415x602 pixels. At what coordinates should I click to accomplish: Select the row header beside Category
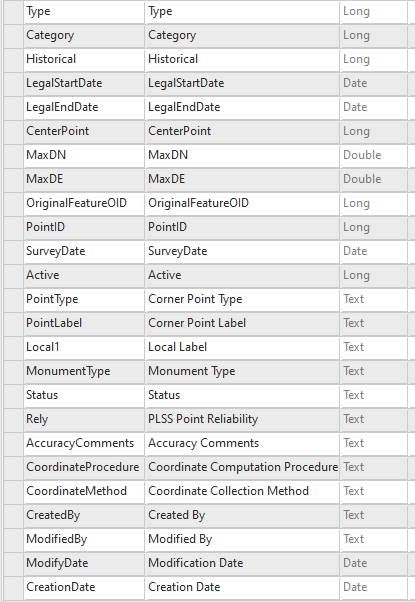[14, 35]
